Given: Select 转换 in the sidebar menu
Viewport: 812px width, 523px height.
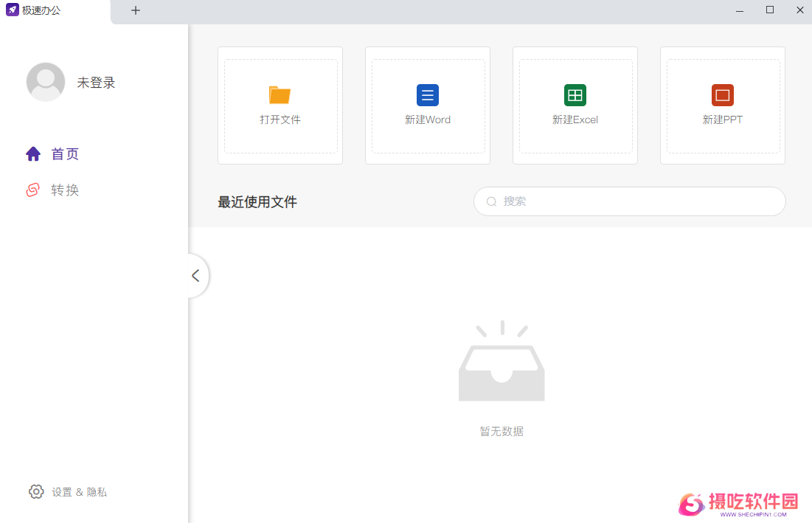Looking at the screenshot, I should point(65,190).
